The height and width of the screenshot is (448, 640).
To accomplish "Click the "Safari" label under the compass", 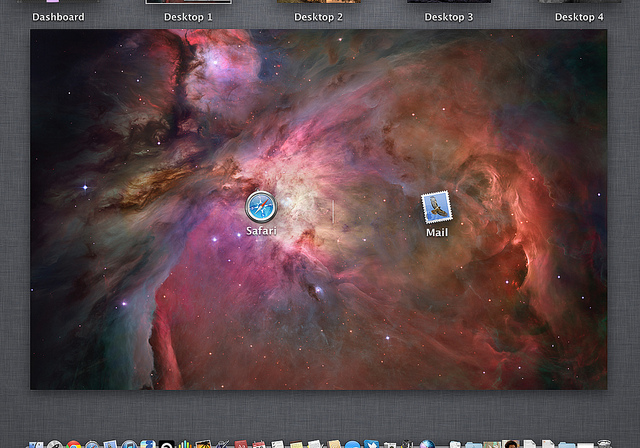I will (x=261, y=231).
